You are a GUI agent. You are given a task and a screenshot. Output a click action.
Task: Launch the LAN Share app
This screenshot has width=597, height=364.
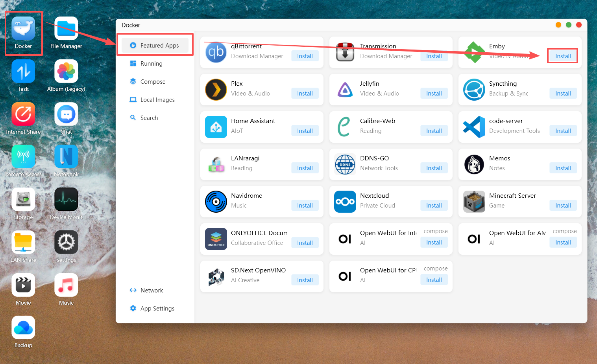click(x=23, y=242)
